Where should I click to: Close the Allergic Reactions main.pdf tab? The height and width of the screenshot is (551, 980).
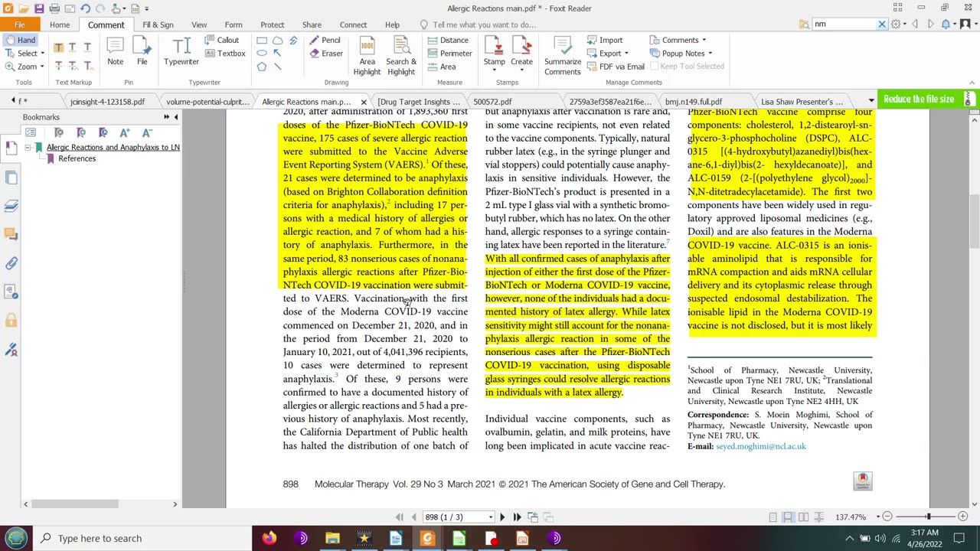pyautogui.click(x=364, y=102)
